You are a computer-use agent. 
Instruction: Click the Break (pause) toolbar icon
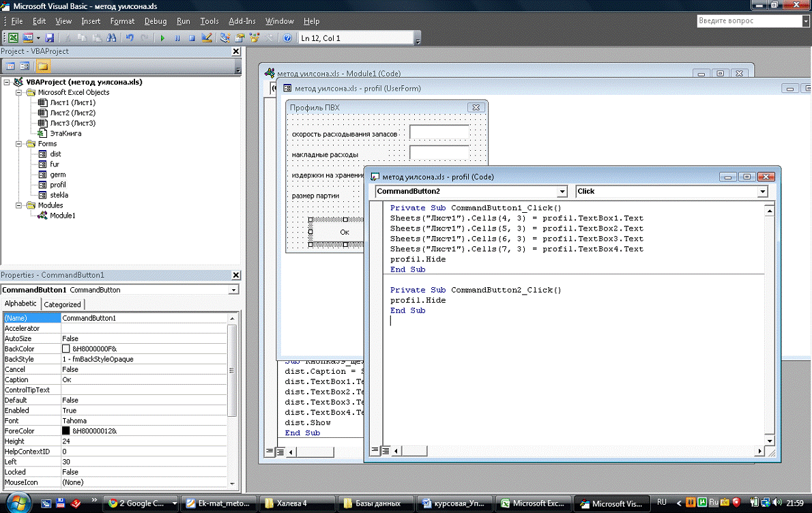pos(177,38)
